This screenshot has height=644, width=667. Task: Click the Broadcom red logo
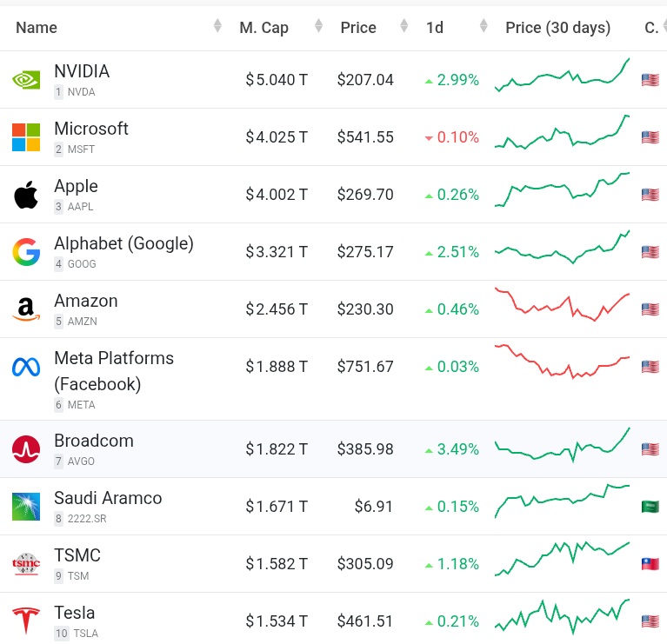26,449
